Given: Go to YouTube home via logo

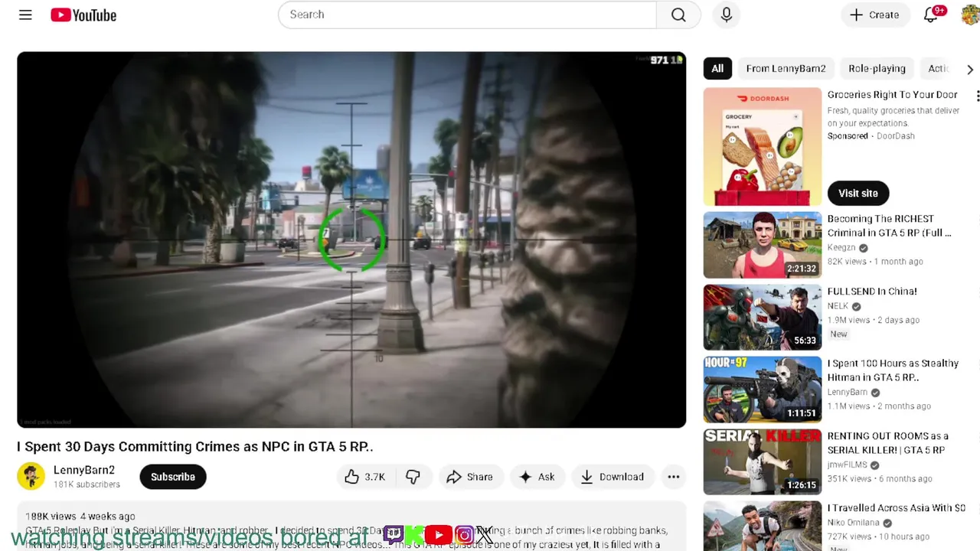Looking at the screenshot, I should pos(83,15).
